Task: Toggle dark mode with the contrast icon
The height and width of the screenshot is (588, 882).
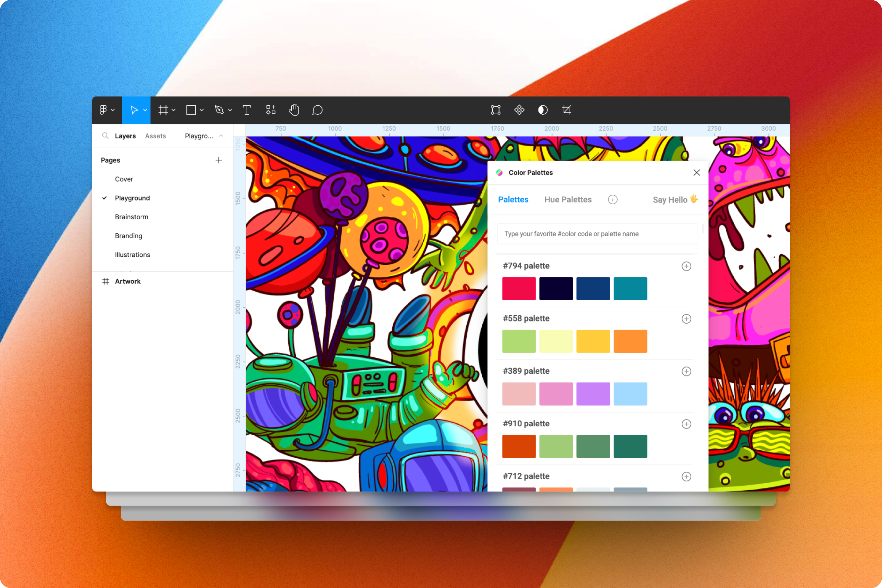Action: point(543,110)
